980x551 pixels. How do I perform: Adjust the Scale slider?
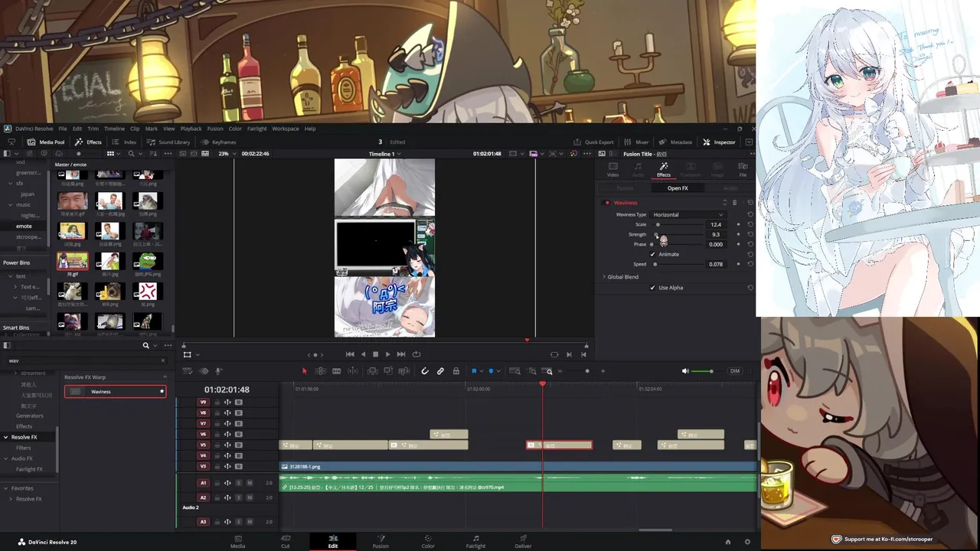(x=658, y=224)
